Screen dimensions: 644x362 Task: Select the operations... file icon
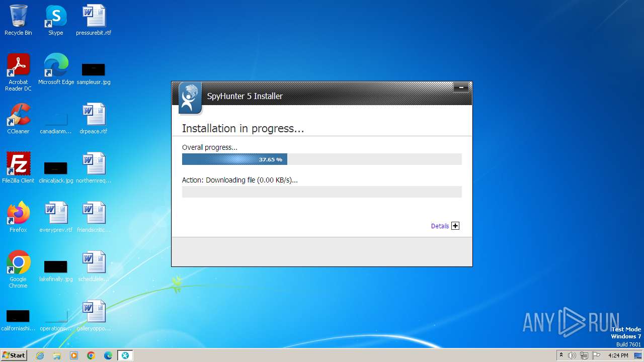click(56, 316)
